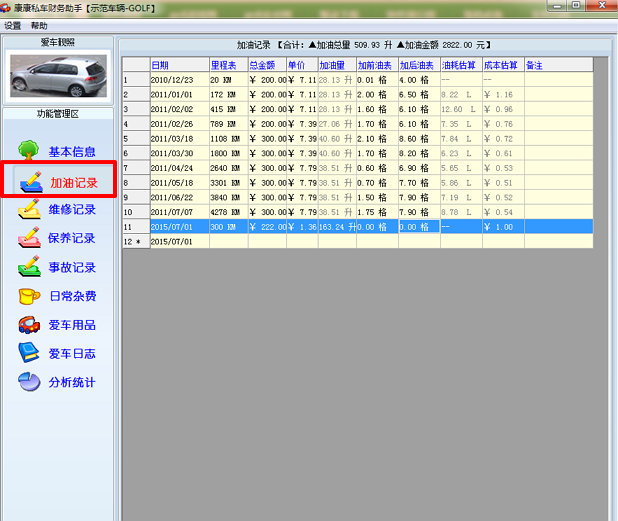
Task: Click the silver car photo thumbnail
Action: [58, 76]
